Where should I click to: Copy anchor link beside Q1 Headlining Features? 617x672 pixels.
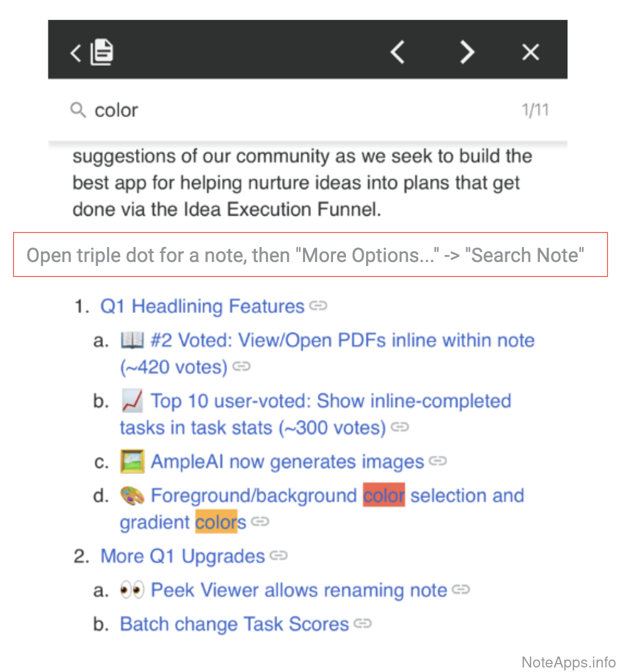tap(318, 305)
